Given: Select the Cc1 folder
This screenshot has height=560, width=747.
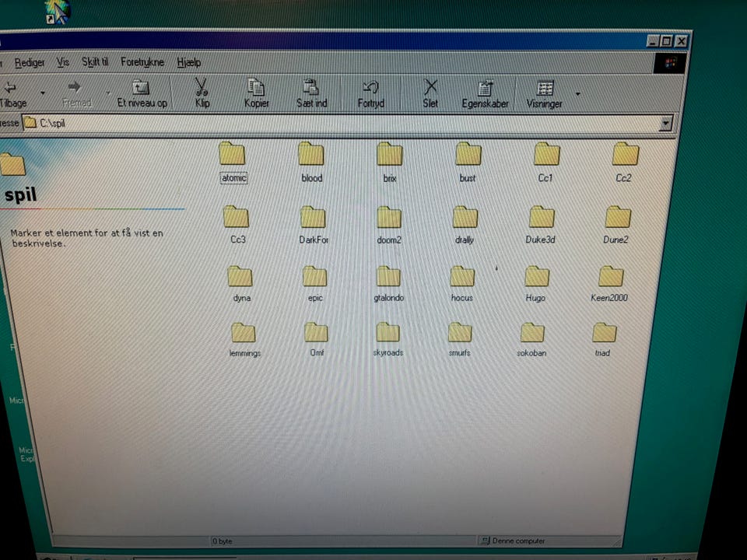Looking at the screenshot, I should pyautogui.click(x=546, y=163).
